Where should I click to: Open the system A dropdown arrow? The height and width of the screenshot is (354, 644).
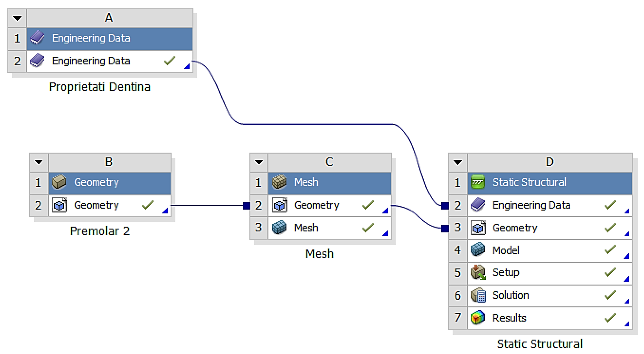(x=17, y=18)
